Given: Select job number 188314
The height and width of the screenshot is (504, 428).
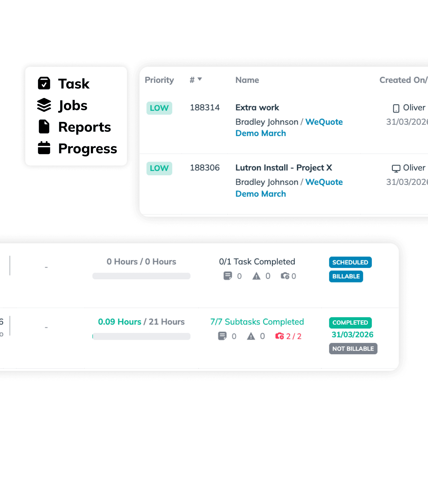Looking at the screenshot, I should pos(205,108).
